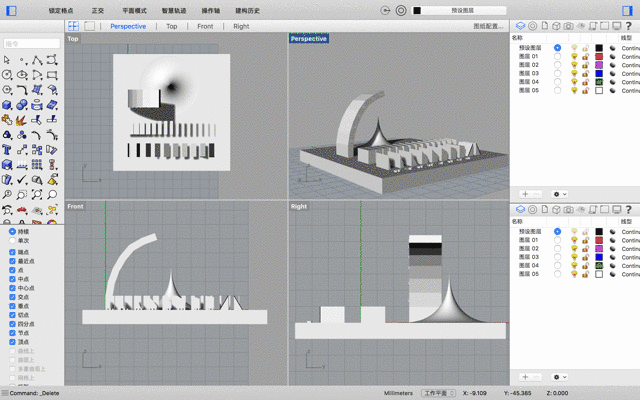The width and height of the screenshot is (640, 400).
Task: Uncheck the 中点 object snap
Action: [12, 279]
